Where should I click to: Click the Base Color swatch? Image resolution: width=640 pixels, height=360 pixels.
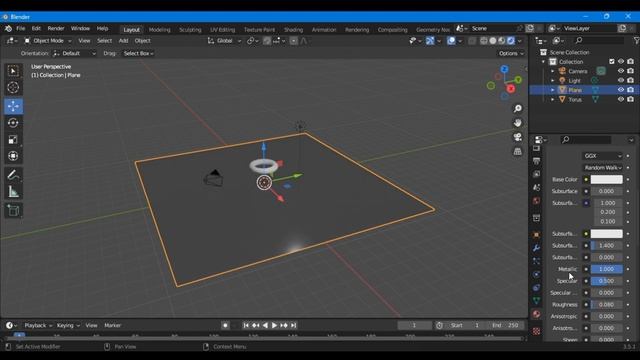607,180
